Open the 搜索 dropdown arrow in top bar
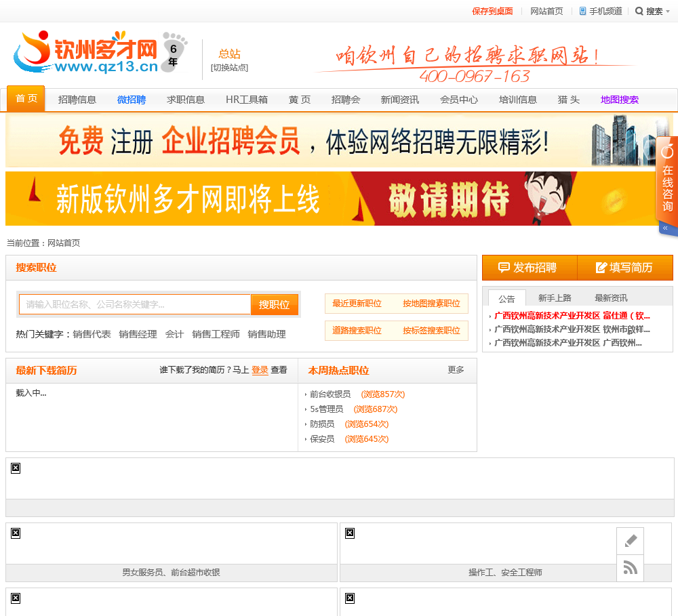The width and height of the screenshot is (678, 616). coord(668,12)
